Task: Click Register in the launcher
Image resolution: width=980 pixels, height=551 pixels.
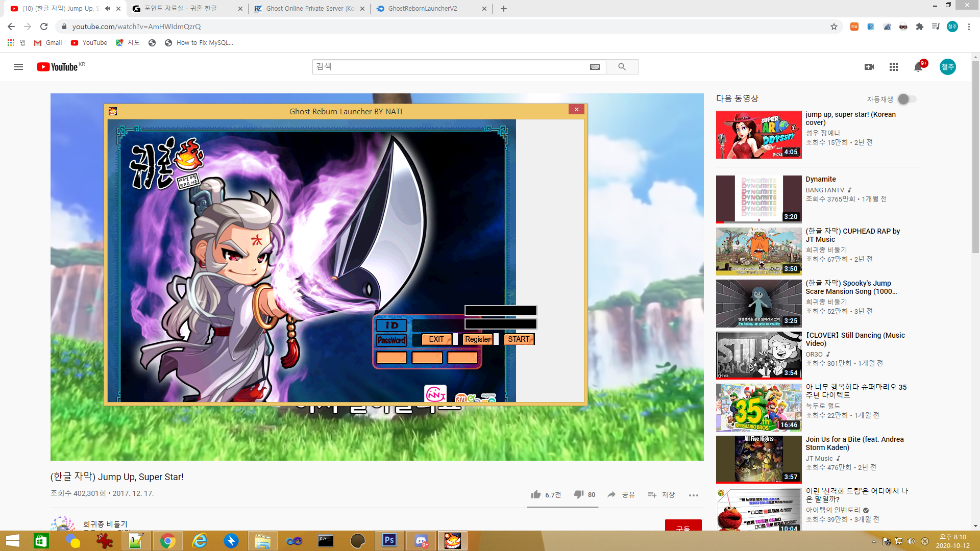Action: (478, 339)
